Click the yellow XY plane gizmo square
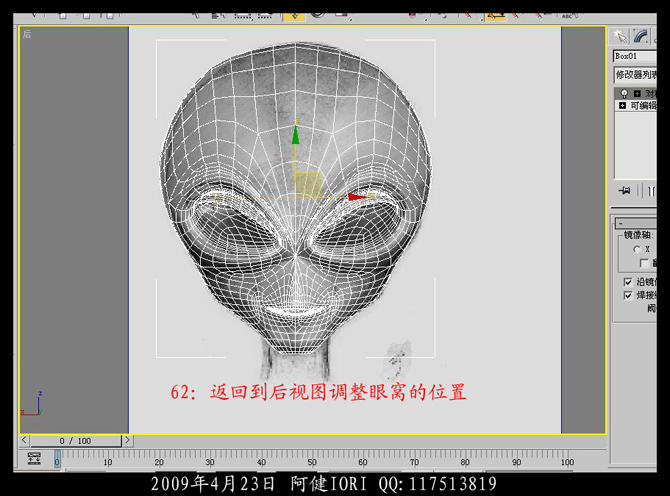The width and height of the screenshot is (670, 496). pyautogui.click(x=308, y=185)
